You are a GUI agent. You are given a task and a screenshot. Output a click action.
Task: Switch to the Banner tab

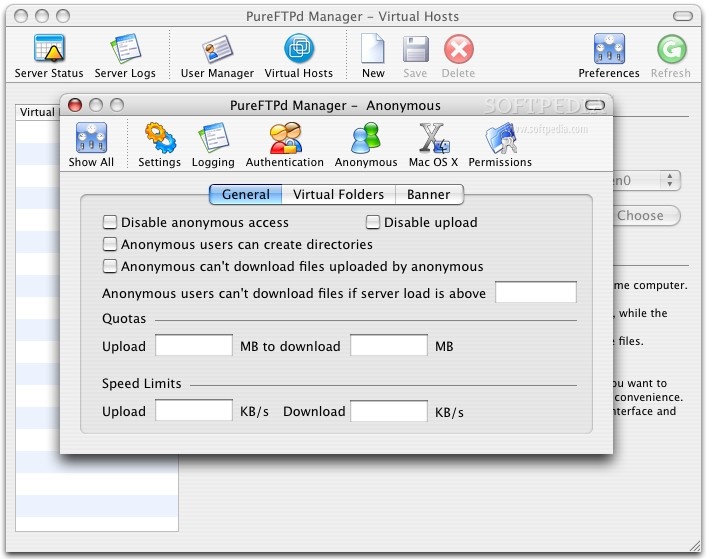pyautogui.click(x=429, y=194)
